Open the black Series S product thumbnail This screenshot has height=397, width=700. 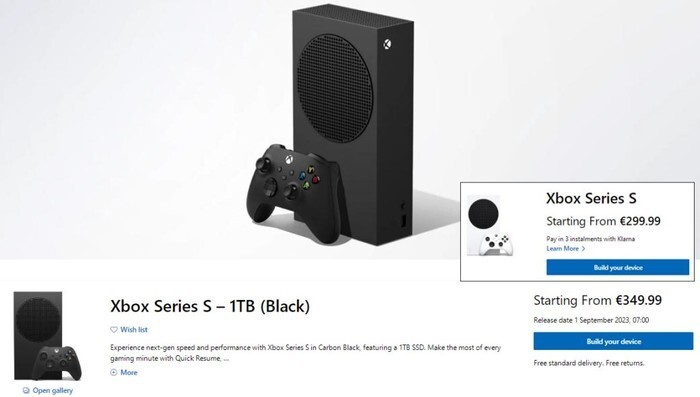click(47, 336)
